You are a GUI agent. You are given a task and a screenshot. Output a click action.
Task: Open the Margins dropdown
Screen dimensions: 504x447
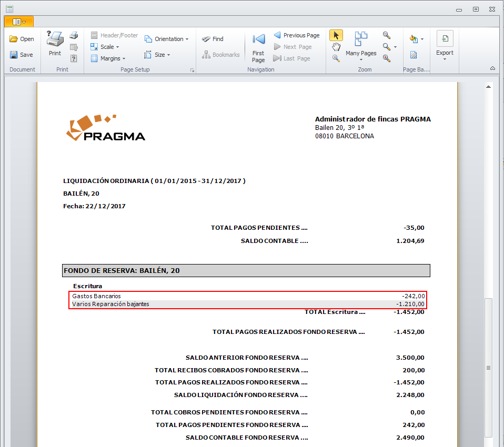tap(108, 58)
